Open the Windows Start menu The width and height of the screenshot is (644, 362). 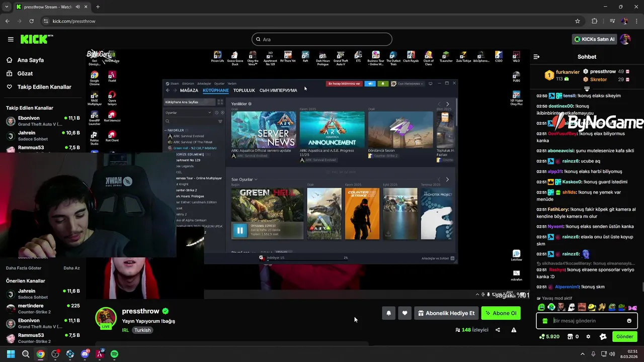(x=11, y=354)
